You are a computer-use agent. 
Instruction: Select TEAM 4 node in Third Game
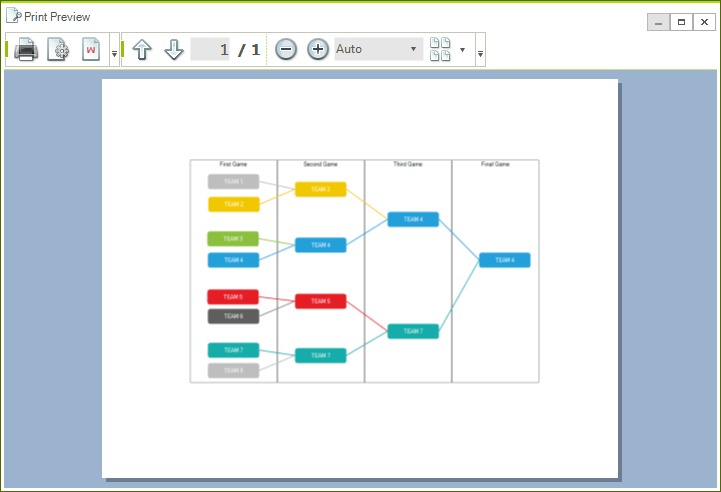(x=413, y=219)
